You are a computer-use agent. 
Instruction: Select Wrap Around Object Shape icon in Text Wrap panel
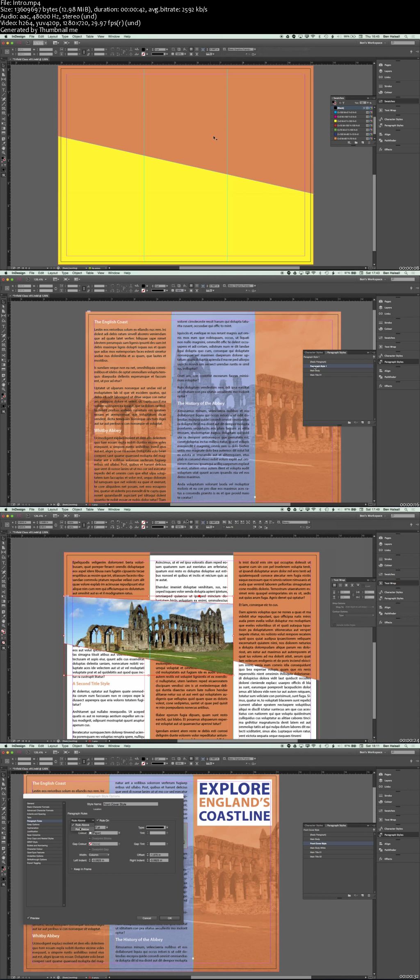click(x=346, y=585)
